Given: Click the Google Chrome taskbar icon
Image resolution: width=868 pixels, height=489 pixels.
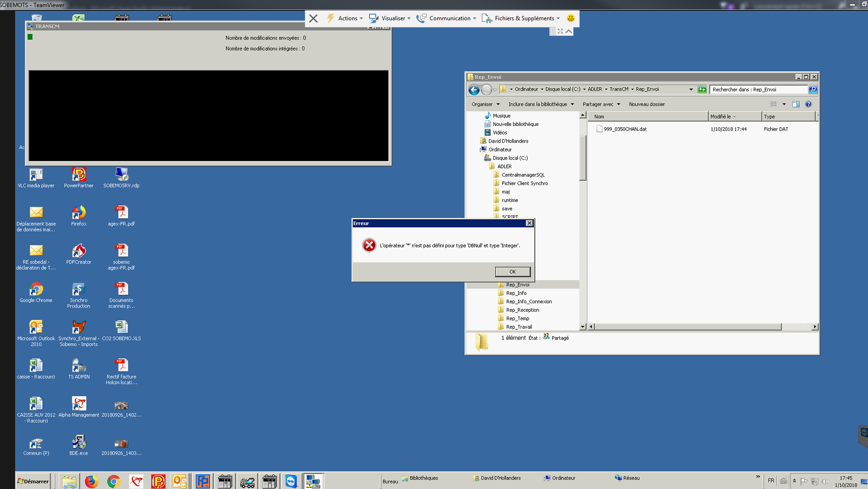Looking at the screenshot, I should click(113, 481).
